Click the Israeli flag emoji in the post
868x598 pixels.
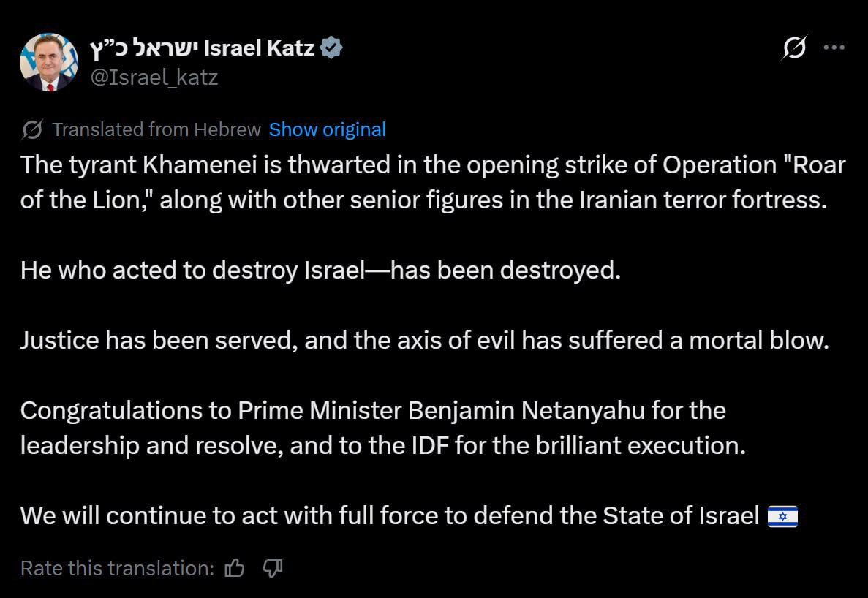coord(783,517)
